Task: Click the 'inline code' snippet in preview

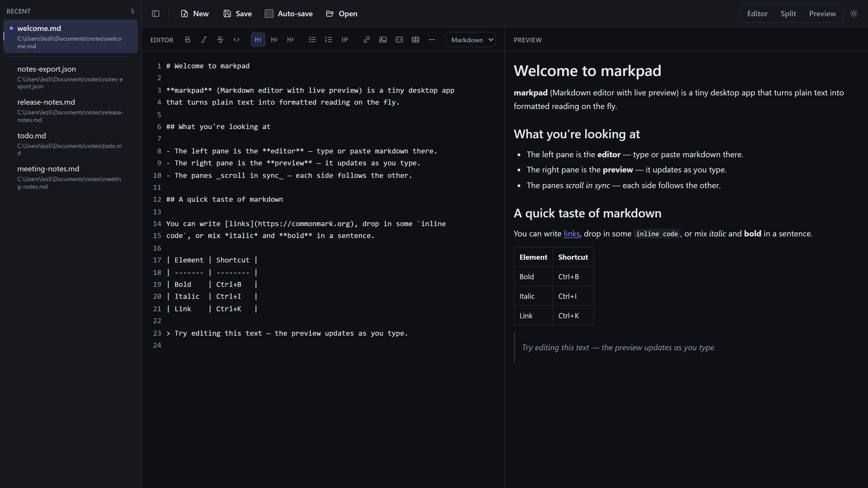Action: pos(657,234)
